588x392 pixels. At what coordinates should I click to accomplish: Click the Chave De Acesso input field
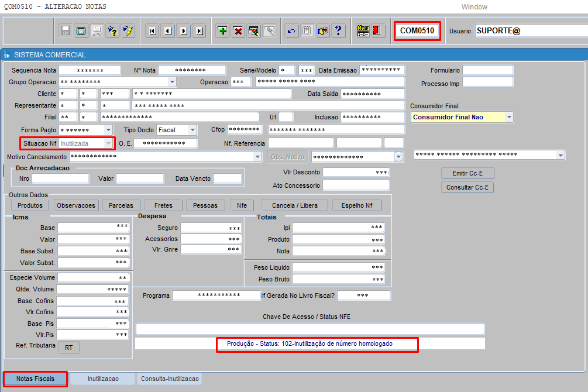(310, 329)
